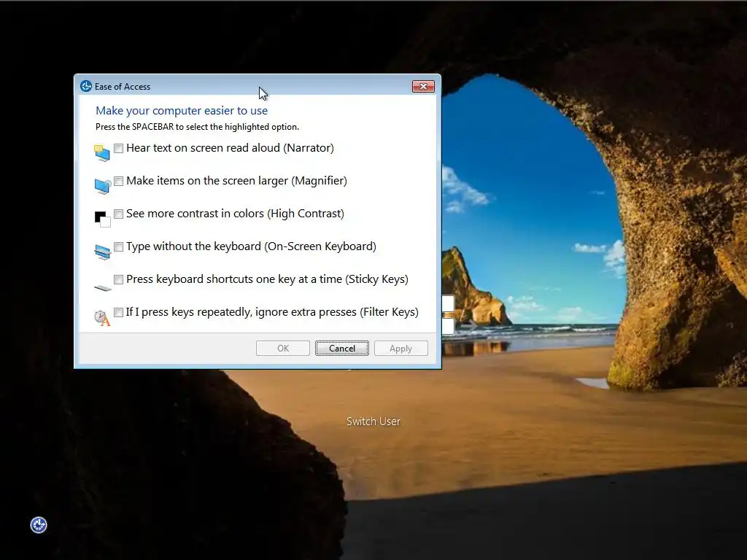
Task: Check the On-Screen Keyboard option
Action: tap(119, 246)
